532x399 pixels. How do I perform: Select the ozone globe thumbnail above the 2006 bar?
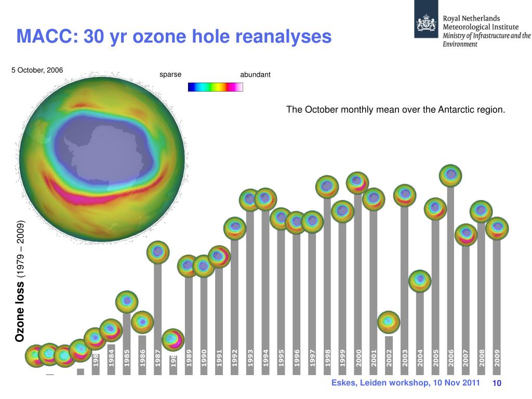[450, 176]
